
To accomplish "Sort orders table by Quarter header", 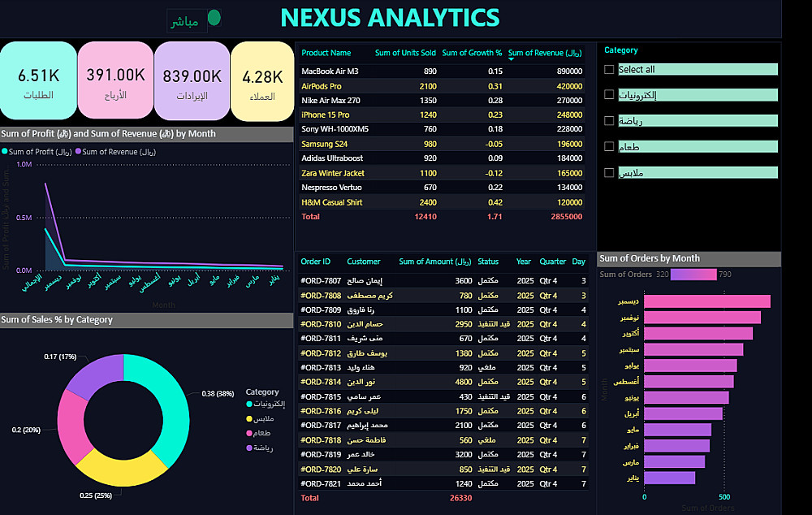I will [x=552, y=262].
